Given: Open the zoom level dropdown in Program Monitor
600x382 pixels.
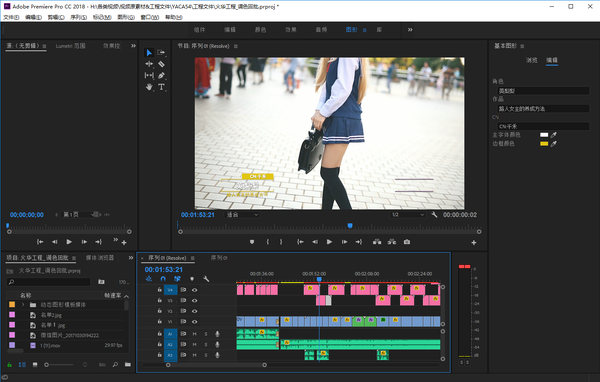Looking at the screenshot, I should click(242, 215).
